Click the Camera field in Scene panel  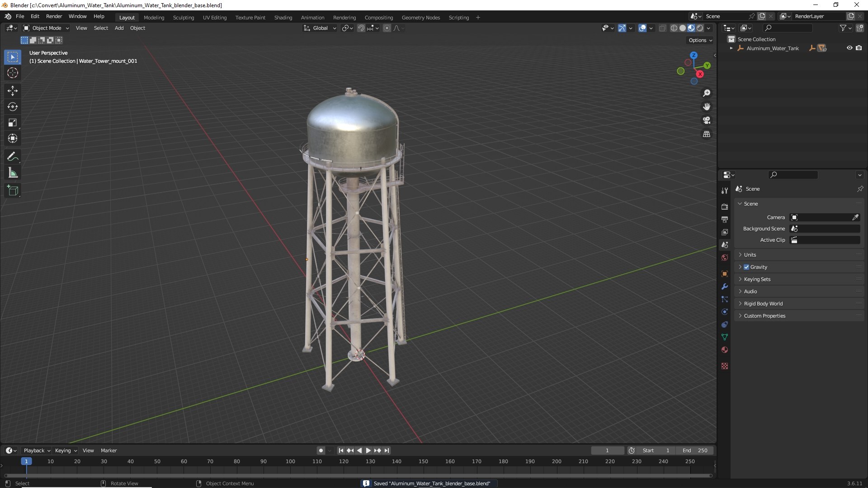click(825, 217)
